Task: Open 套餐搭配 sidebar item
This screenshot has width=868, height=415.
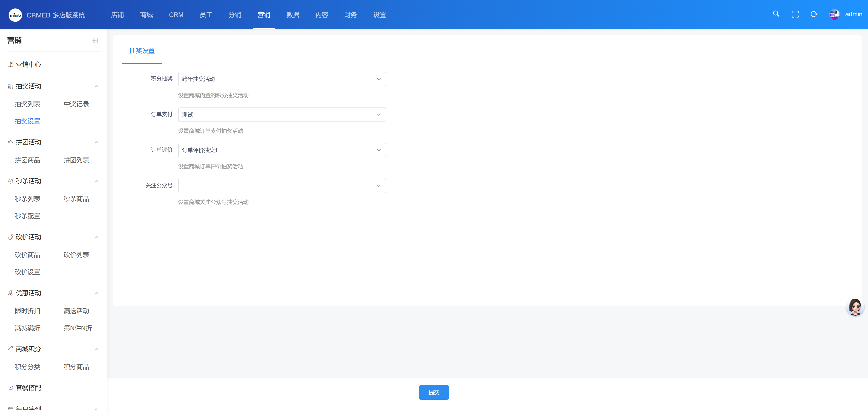Action: [x=28, y=388]
